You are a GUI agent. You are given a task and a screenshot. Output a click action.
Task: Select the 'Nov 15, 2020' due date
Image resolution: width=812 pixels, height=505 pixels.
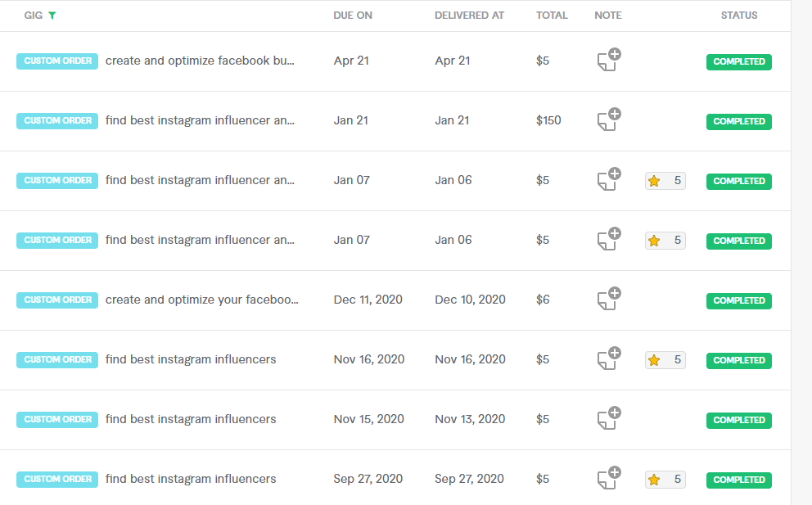tap(368, 419)
